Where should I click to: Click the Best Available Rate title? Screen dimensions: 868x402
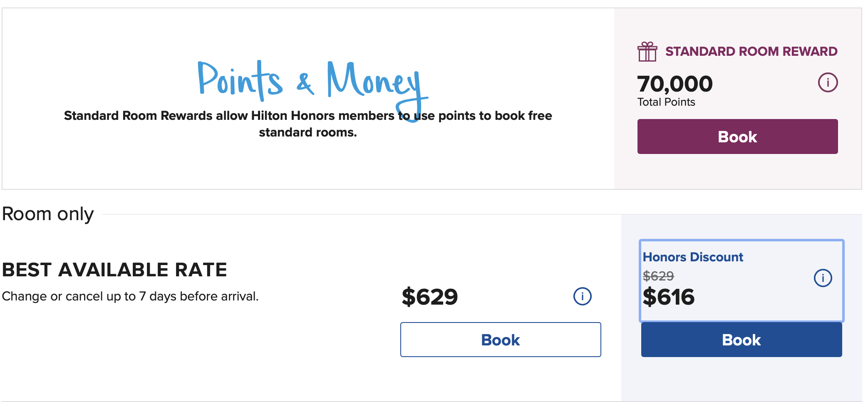pos(114,270)
